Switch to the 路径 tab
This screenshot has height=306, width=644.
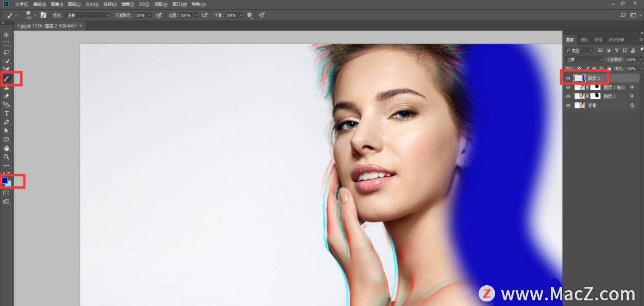[598, 40]
